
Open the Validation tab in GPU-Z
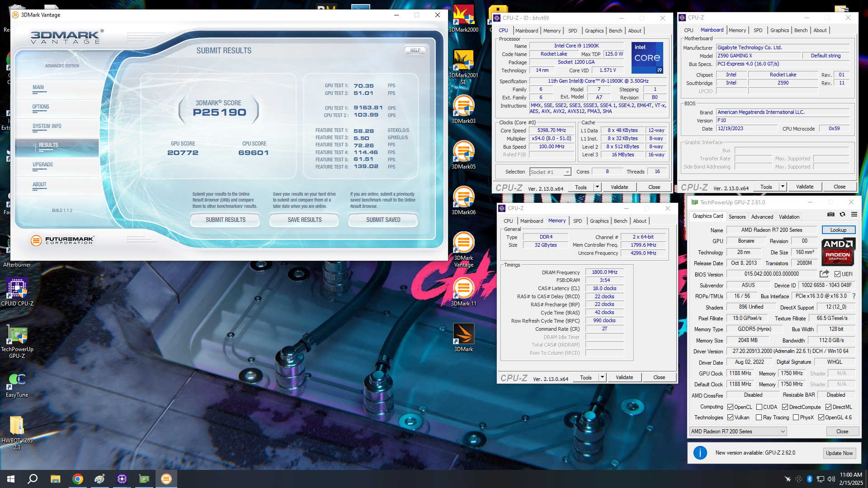click(789, 217)
